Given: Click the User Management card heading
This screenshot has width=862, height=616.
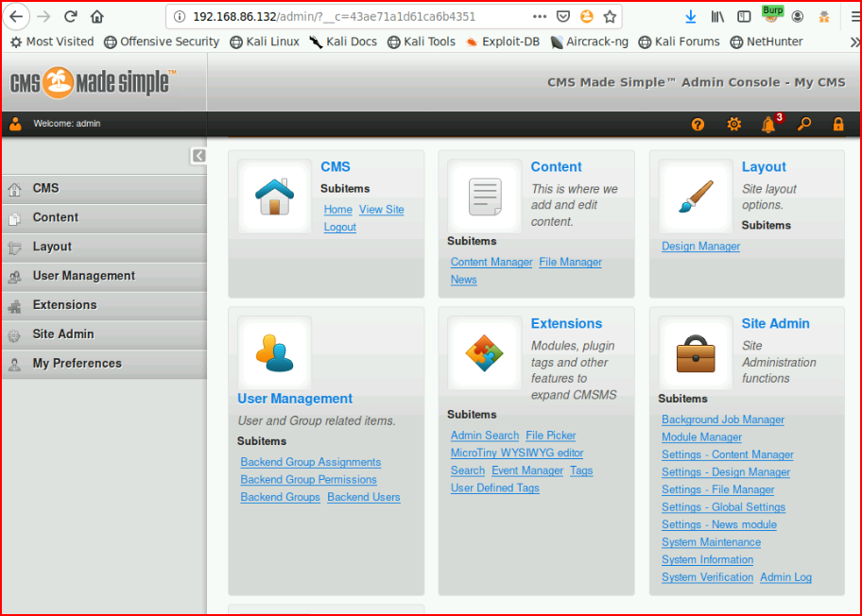Looking at the screenshot, I should (295, 399).
